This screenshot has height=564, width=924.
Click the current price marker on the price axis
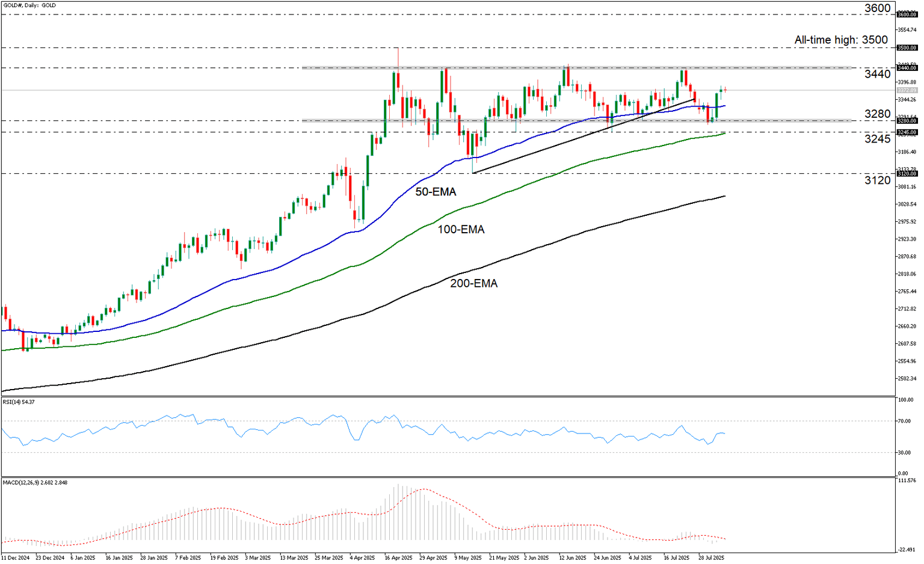[x=907, y=90]
